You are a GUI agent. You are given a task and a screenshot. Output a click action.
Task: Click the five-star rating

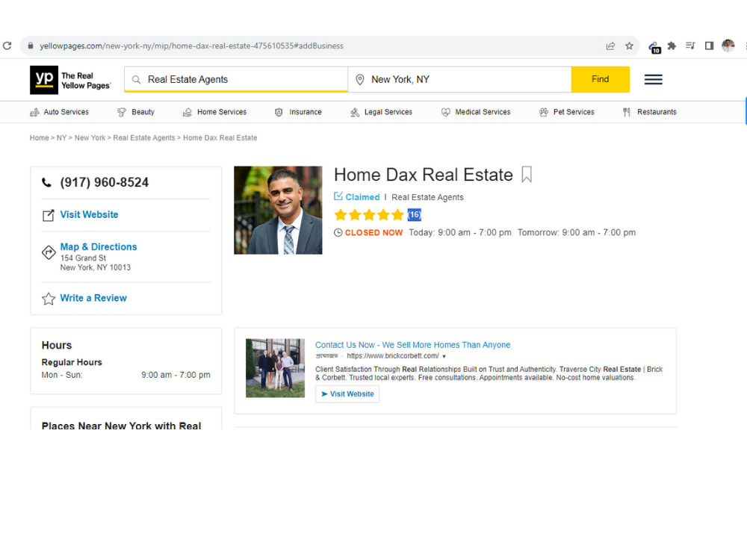point(369,215)
